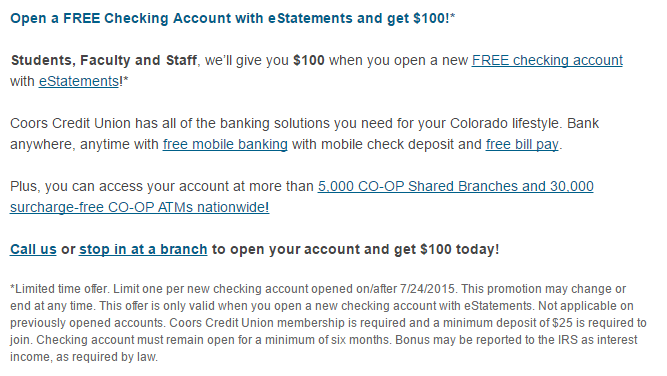The height and width of the screenshot is (376, 667).
Task: Open the FREE checking account link
Action: pyautogui.click(x=547, y=61)
